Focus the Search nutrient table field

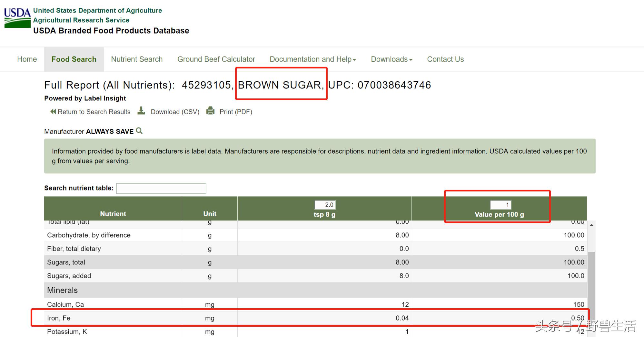(x=161, y=189)
